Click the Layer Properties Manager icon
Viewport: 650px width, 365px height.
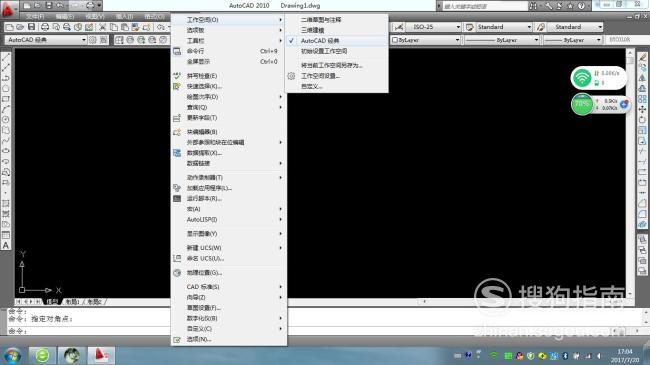point(119,40)
